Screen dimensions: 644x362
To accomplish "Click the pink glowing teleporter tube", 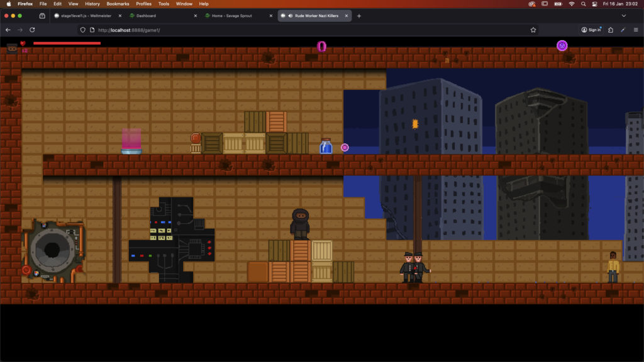I will pyautogui.click(x=131, y=141).
